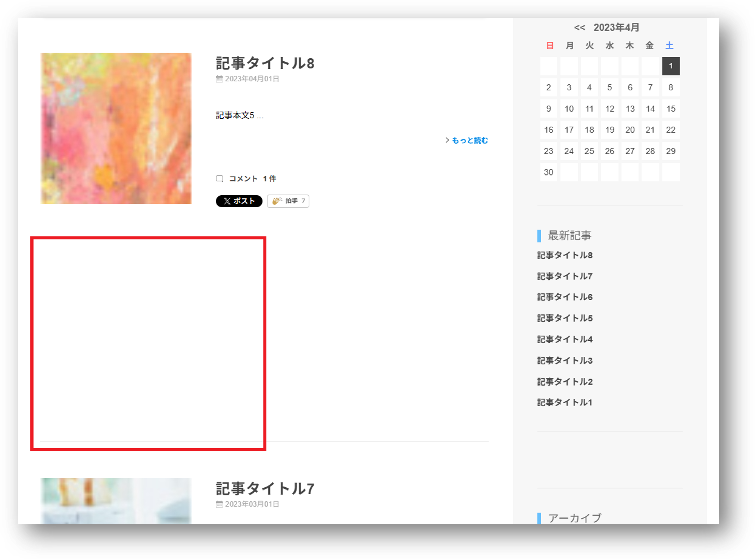
Task: Select day 22 in the calendar
Action: click(671, 130)
